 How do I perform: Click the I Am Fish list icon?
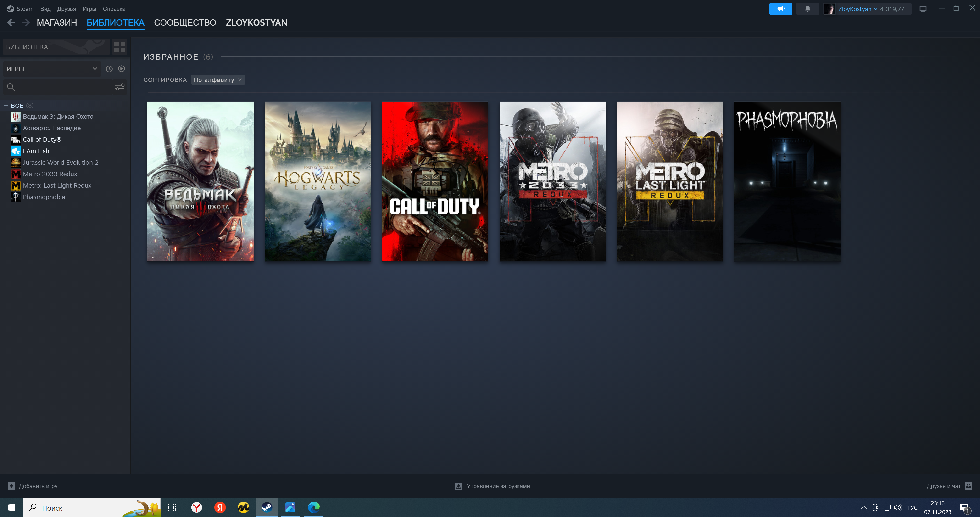16,151
